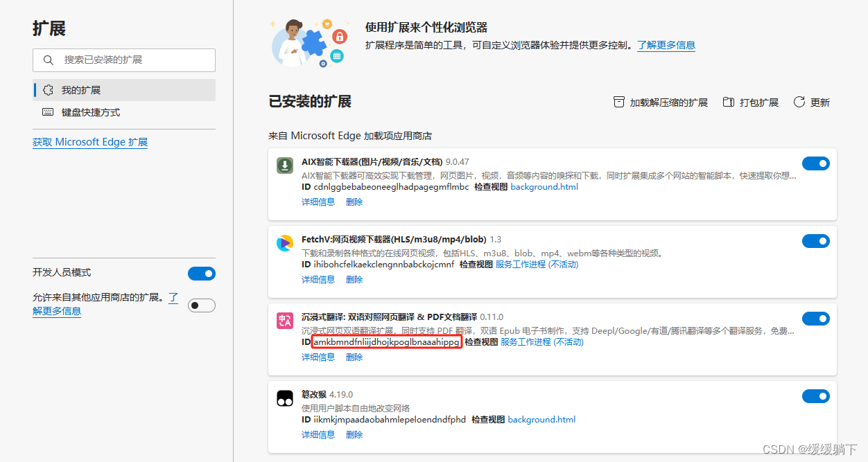
Task: Click the FetchV video downloader icon
Action: tap(285, 243)
